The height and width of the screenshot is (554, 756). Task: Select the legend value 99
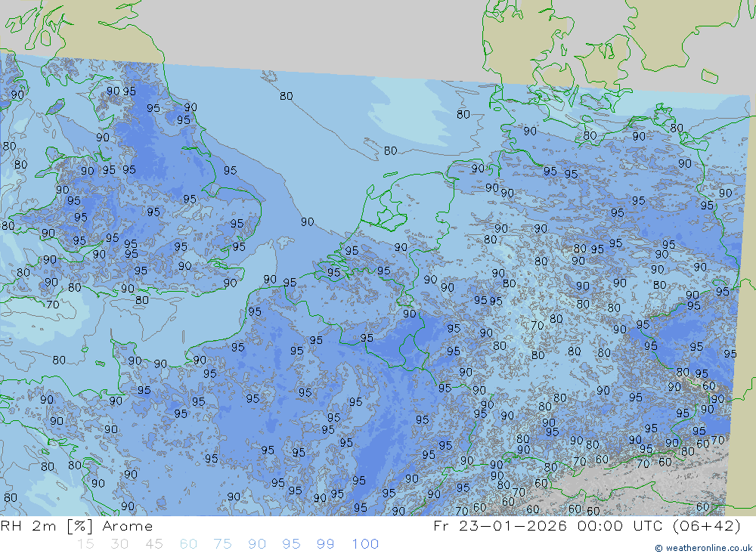pos(326,544)
